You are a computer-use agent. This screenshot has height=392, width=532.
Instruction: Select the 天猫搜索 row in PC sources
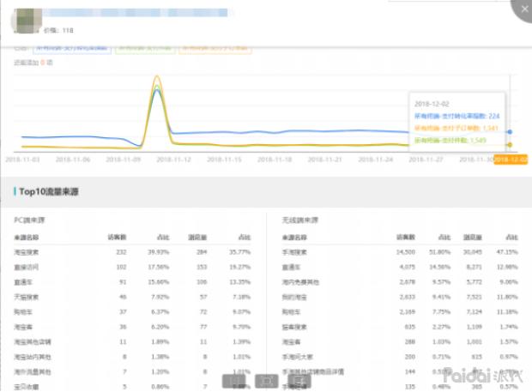point(132,297)
